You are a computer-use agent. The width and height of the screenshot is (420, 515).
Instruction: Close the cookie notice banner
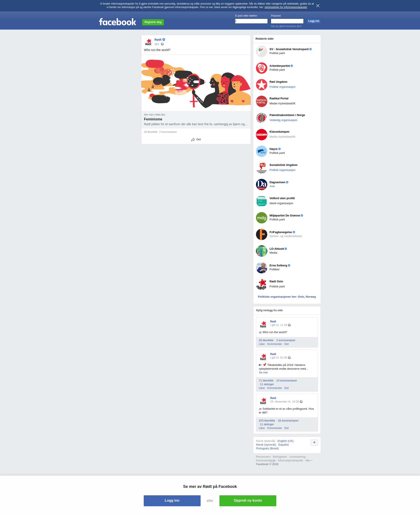coord(318,5)
